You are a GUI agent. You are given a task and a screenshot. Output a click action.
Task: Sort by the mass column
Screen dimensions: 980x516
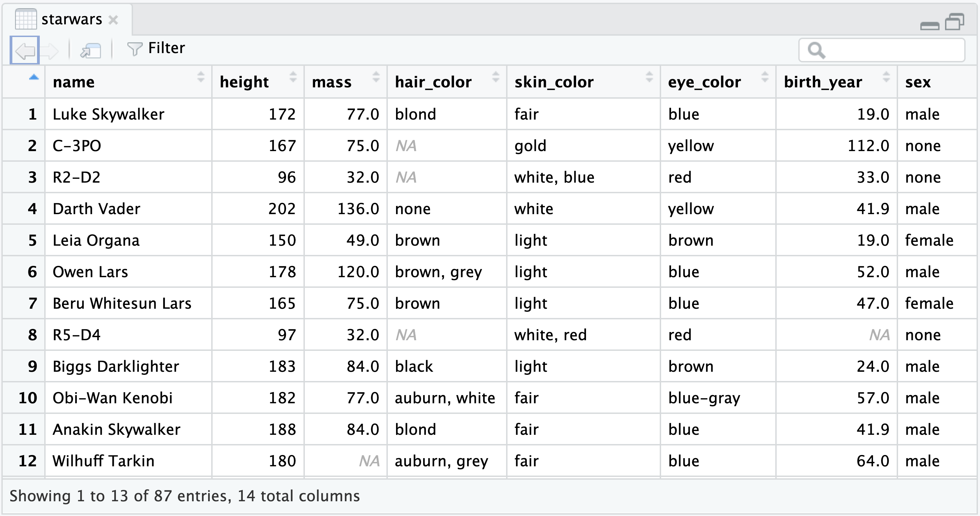point(345,82)
